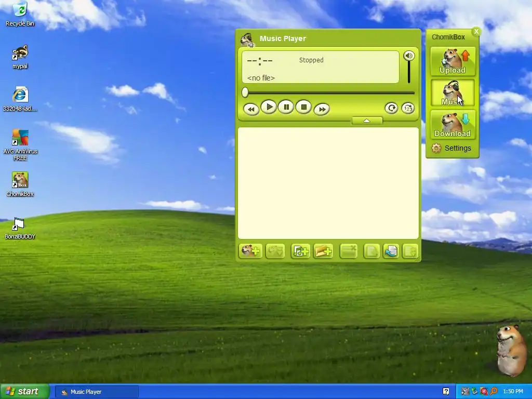Screen dimensions: 532x399
Task: Click the greyed hamster download-arrow icon
Action: click(x=275, y=251)
